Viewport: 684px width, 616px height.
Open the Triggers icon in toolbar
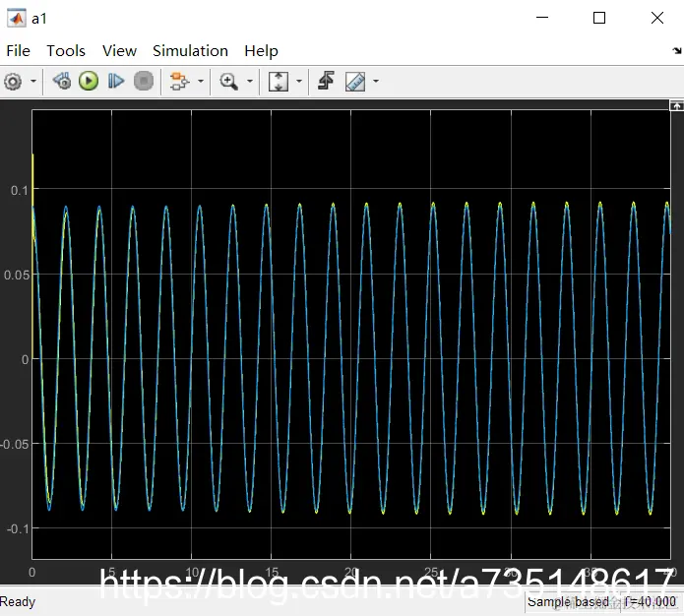326,81
